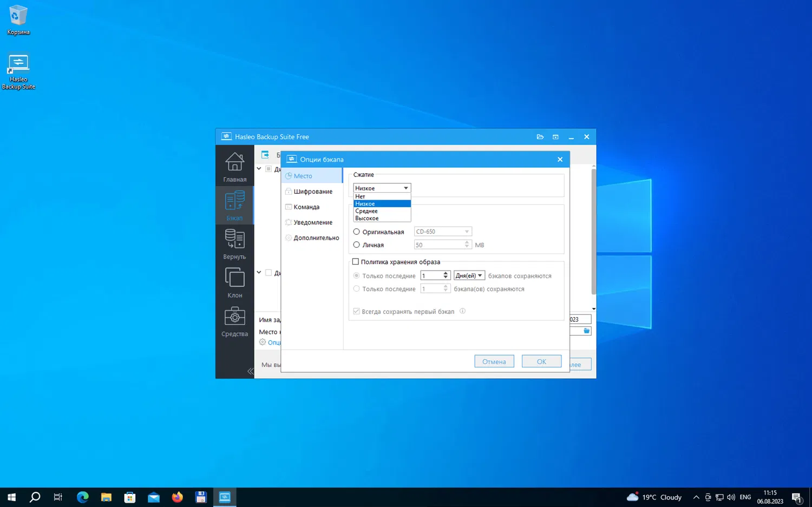This screenshot has height=507, width=812.
Task: Enable Политика хранения образа checkbox
Action: [x=356, y=262]
